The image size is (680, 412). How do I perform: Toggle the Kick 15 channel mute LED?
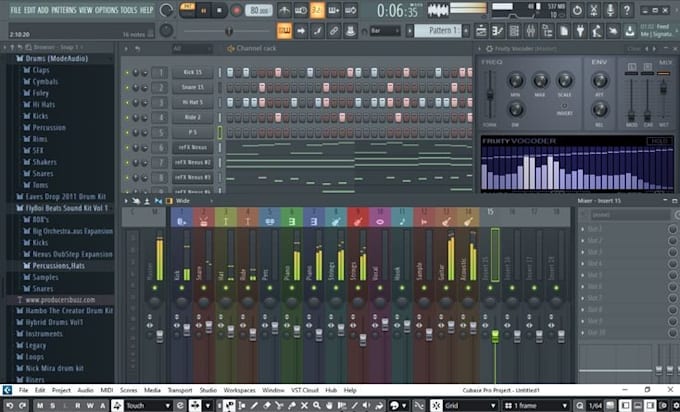127,73
